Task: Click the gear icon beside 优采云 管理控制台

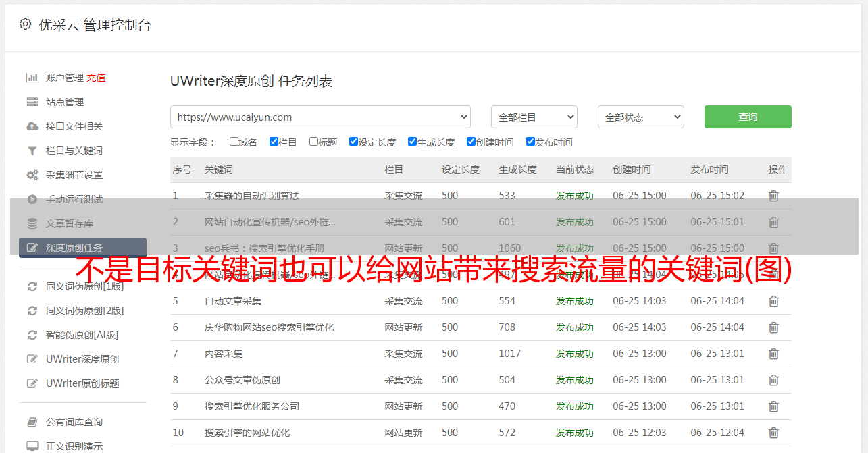Action: [x=25, y=24]
